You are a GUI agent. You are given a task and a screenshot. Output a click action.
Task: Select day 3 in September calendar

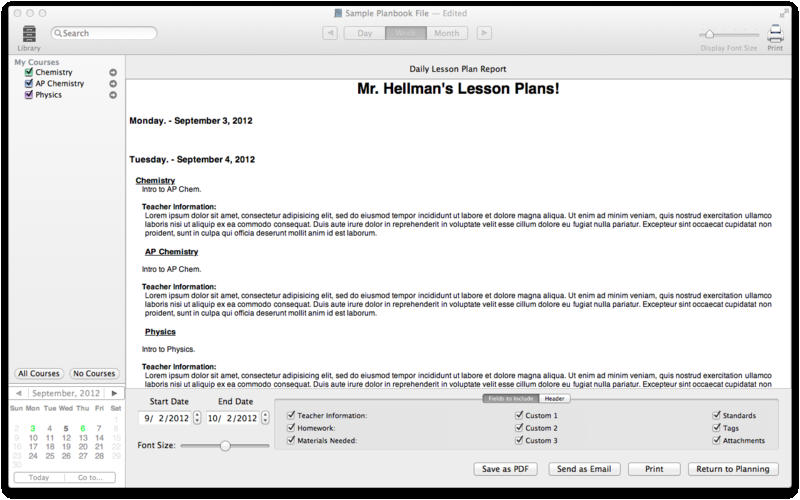click(x=33, y=429)
